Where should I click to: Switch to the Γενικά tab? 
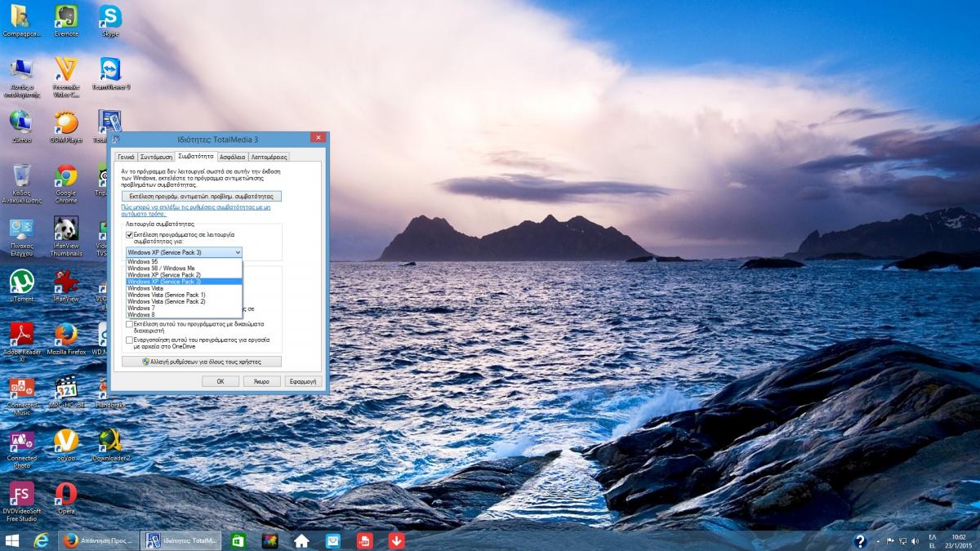[126, 157]
